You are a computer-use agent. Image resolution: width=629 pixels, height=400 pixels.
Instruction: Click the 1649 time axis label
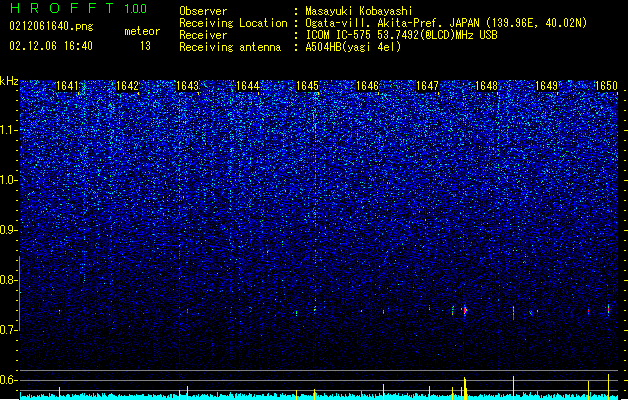547,86
